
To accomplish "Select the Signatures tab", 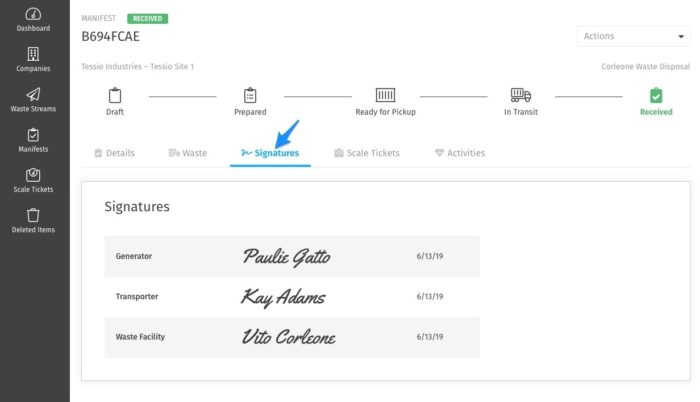I will 270,153.
